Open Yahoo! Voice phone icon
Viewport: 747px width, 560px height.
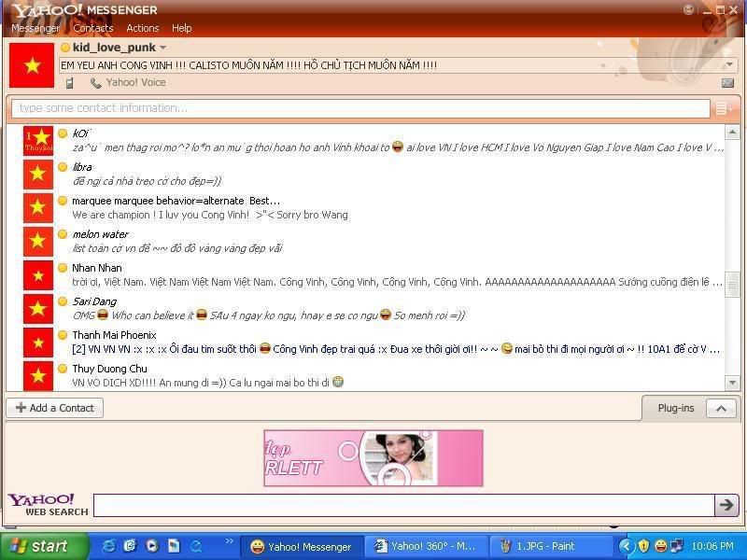click(x=96, y=83)
